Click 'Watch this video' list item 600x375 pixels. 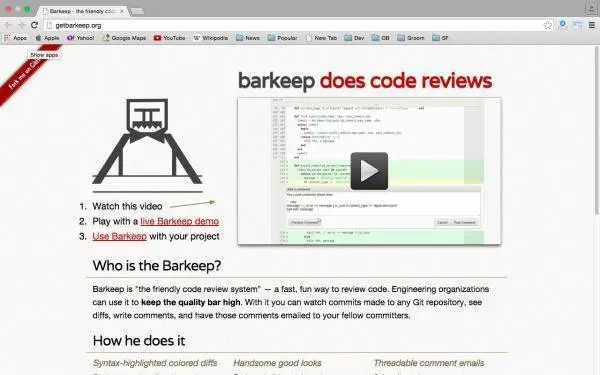tap(127, 206)
